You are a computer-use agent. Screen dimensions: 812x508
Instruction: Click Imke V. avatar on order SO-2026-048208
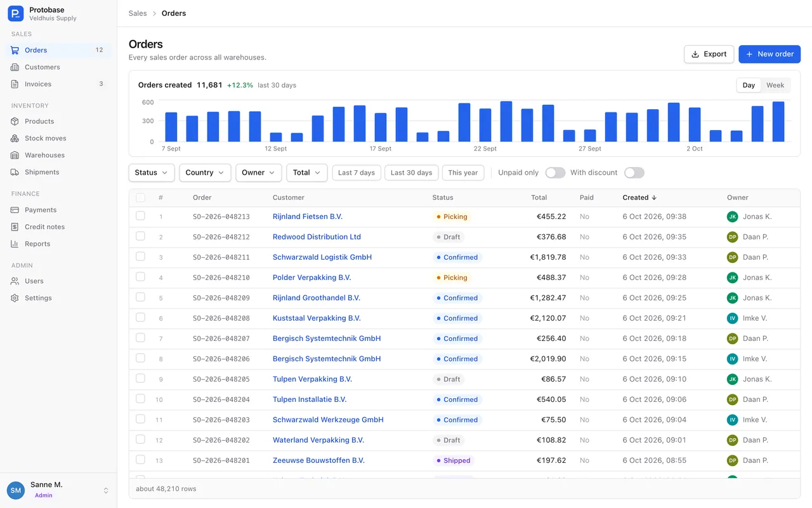pos(733,318)
